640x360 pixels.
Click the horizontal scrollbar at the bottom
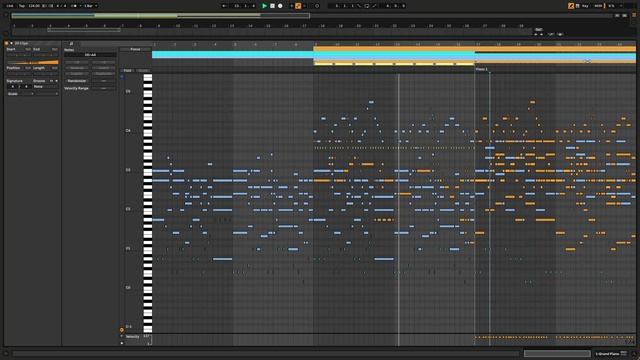click(x=266, y=353)
